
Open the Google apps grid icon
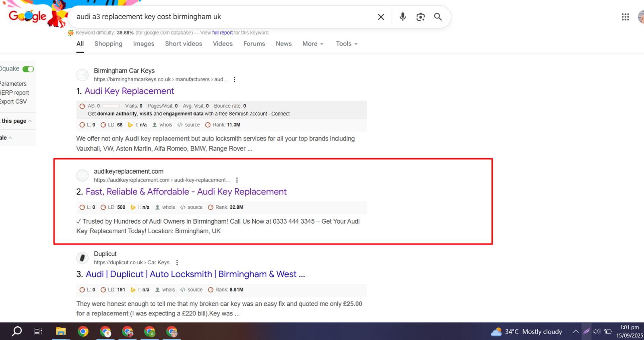pyautogui.click(x=625, y=17)
